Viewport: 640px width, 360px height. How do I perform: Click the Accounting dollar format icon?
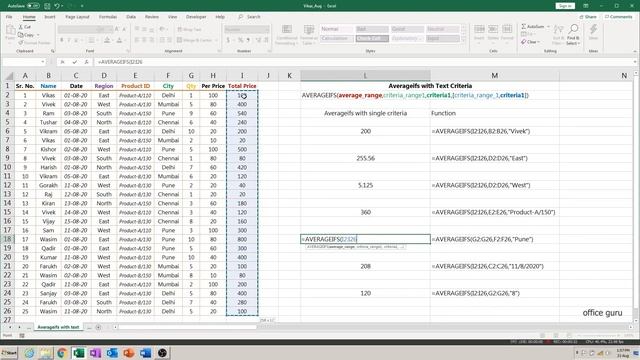(228, 40)
